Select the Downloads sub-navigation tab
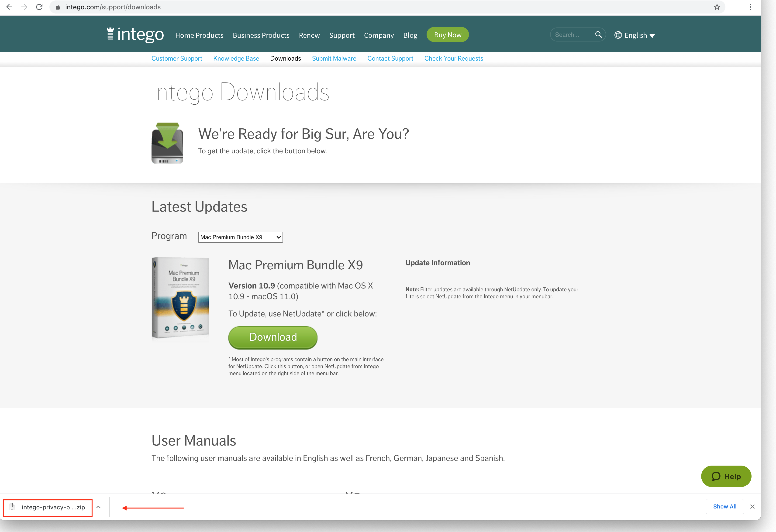Viewport: 776px width, 532px height. tap(286, 58)
